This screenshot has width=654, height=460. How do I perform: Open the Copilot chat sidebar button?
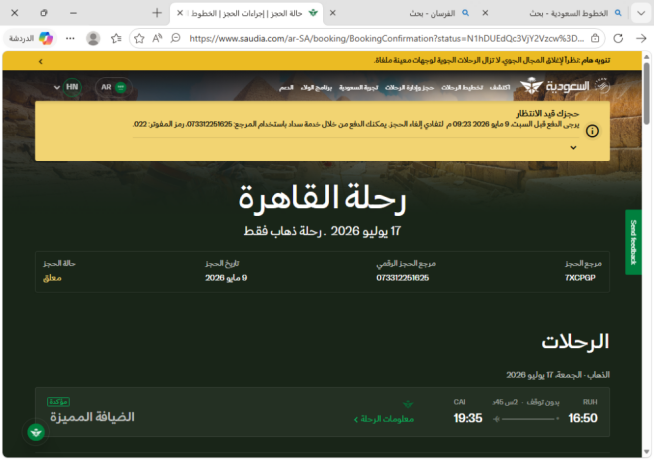[x=30, y=38]
